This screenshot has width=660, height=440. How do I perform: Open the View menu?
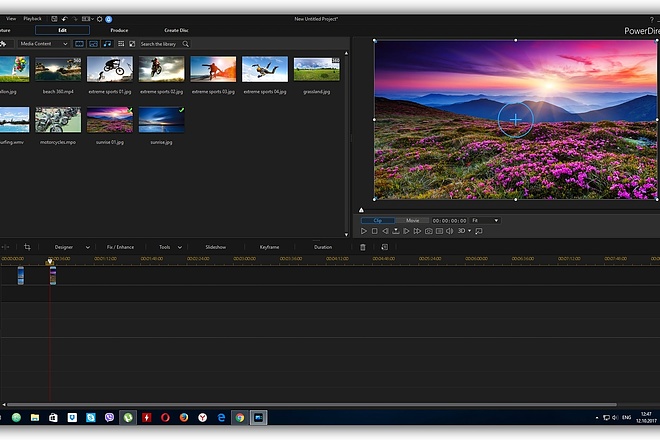click(x=11, y=19)
